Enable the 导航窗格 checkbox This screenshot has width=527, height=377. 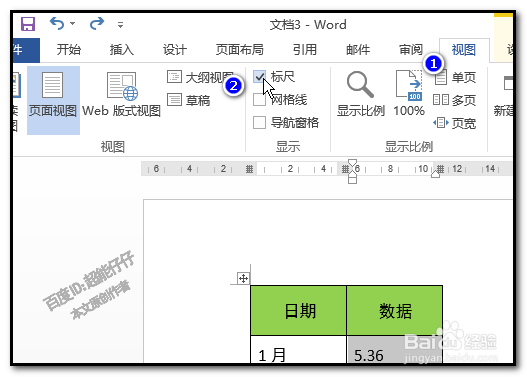coord(259,123)
